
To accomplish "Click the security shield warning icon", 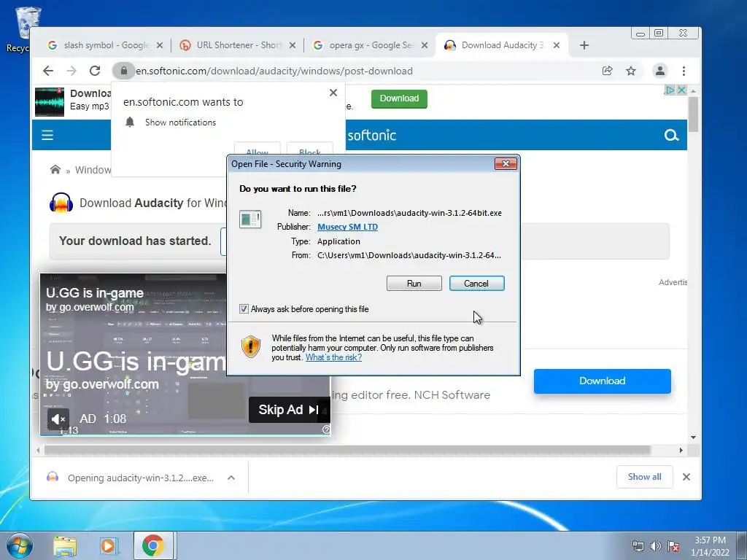I will (251, 346).
